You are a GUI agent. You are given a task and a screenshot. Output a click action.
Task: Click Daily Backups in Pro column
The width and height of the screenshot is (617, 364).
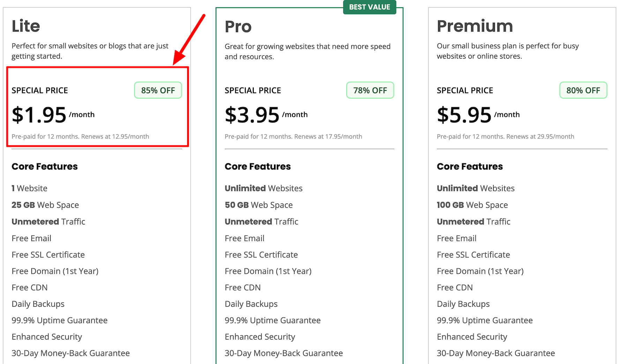[x=251, y=304]
